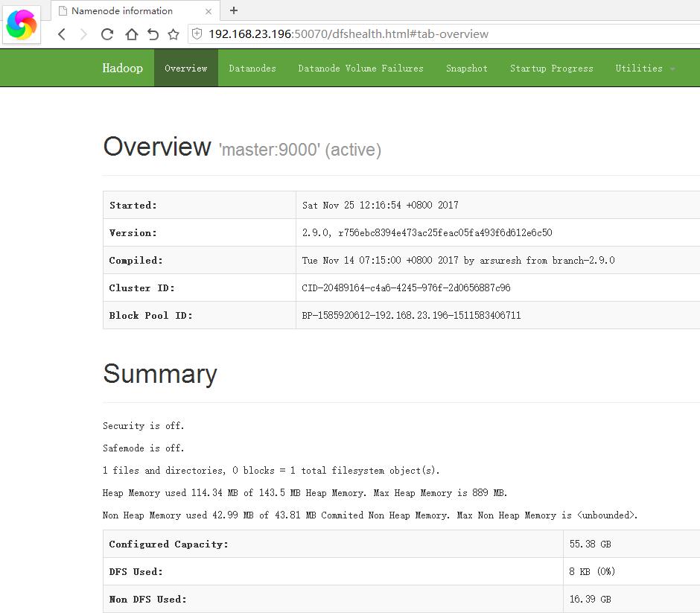This screenshot has width=700, height=613.
Task: Click the 16.39 GB value
Action: coord(591,599)
